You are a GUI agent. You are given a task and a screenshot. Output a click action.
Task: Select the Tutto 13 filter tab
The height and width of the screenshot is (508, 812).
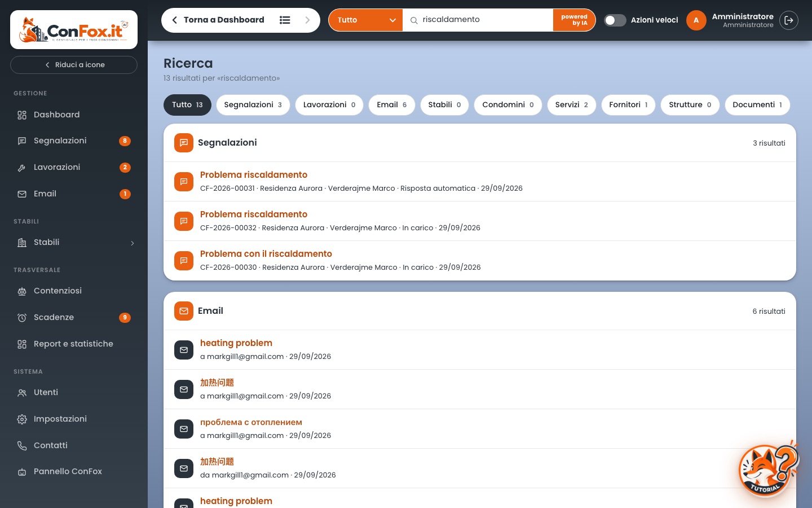coord(187,105)
